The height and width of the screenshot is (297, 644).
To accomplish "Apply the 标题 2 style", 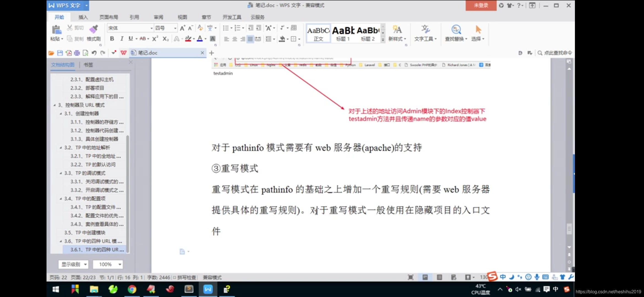I will coord(368,33).
